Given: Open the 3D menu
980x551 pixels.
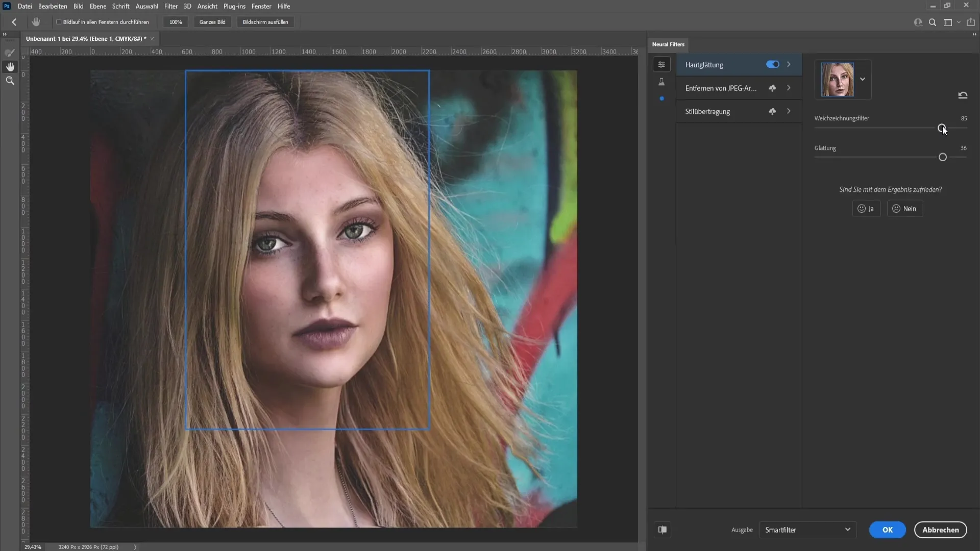Looking at the screenshot, I should pyautogui.click(x=187, y=6).
